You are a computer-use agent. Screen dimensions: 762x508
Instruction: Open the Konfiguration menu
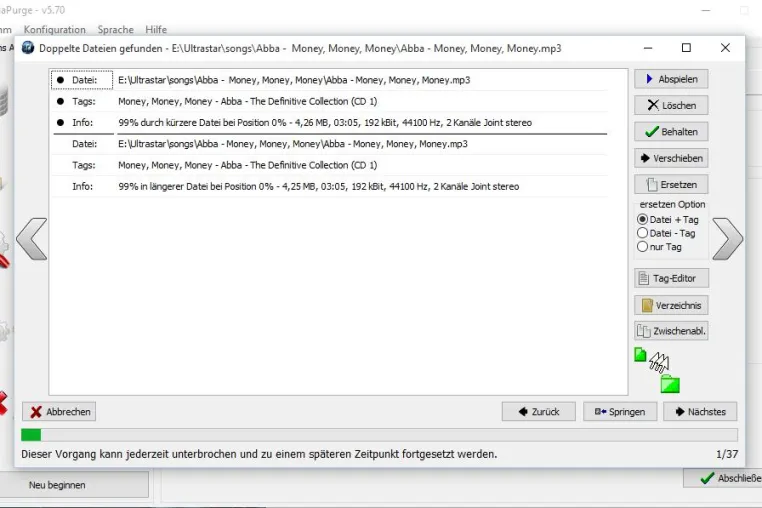54,30
